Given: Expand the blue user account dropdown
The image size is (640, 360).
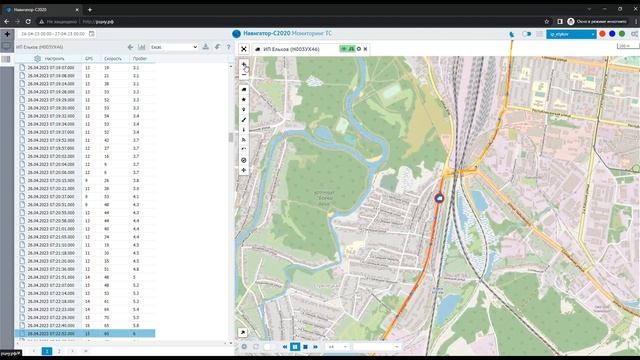Looking at the screenshot, I should point(571,34).
